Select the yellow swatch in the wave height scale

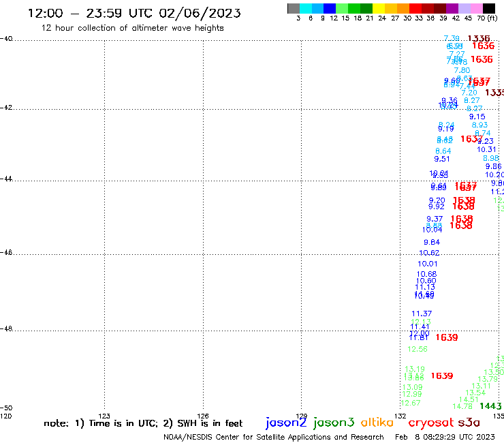click(x=379, y=8)
